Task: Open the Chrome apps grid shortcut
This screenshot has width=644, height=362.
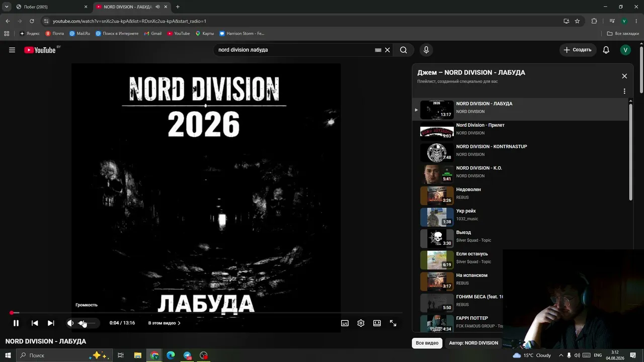Action: pos(7,34)
